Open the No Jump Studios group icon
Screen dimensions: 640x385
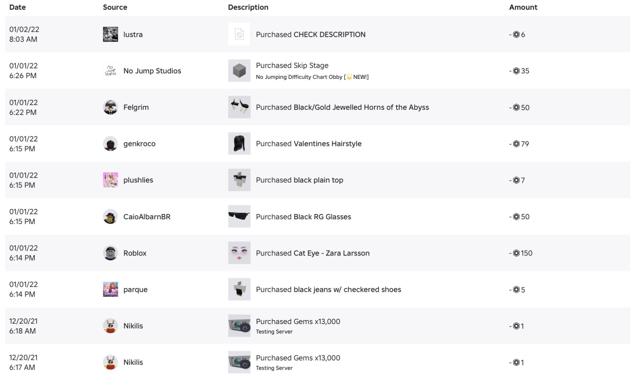110,71
